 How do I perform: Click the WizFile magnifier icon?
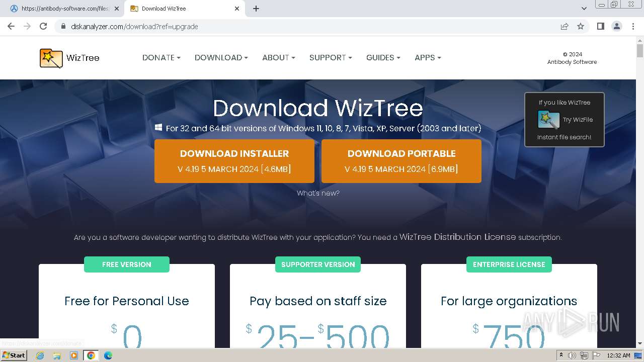pyautogui.click(x=548, y=120)
